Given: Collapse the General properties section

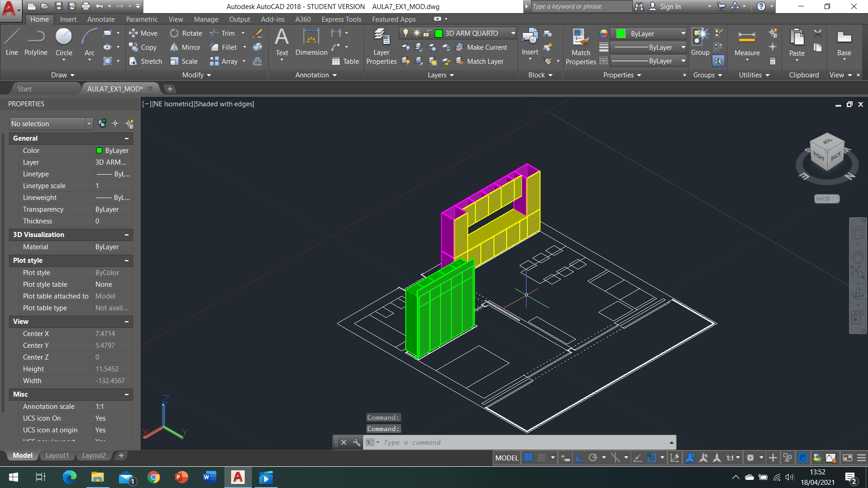Looking at the screenshot, I should coord(127,138).
